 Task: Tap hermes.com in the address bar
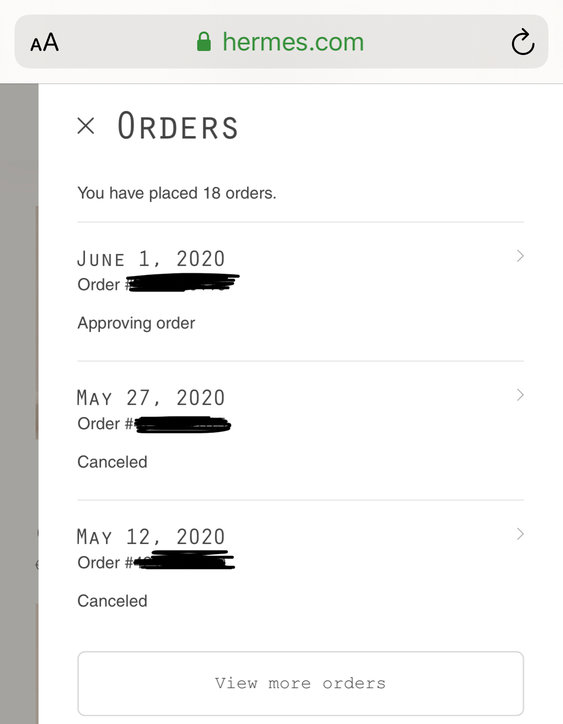pyautogui.click(x=293, y=42)
